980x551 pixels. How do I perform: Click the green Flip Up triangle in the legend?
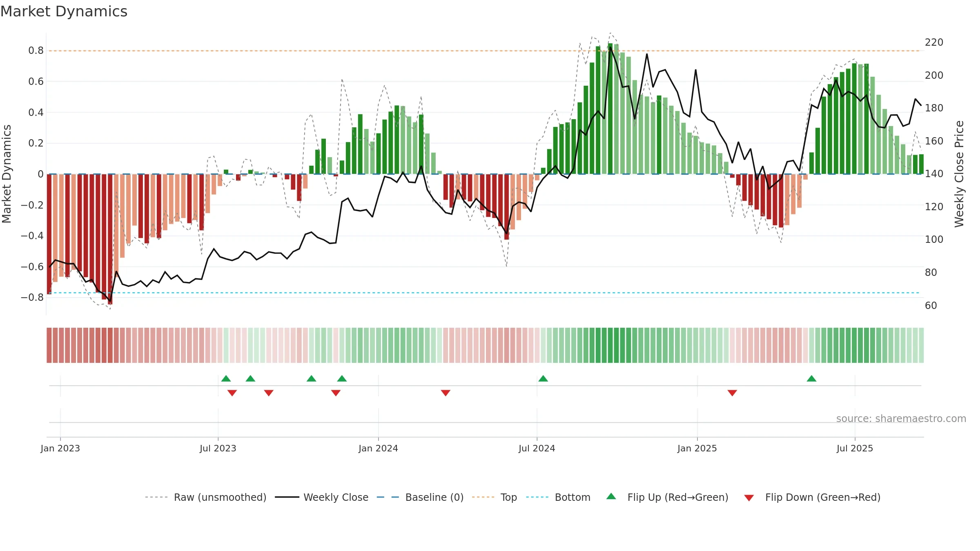click(x=611, y=496)
